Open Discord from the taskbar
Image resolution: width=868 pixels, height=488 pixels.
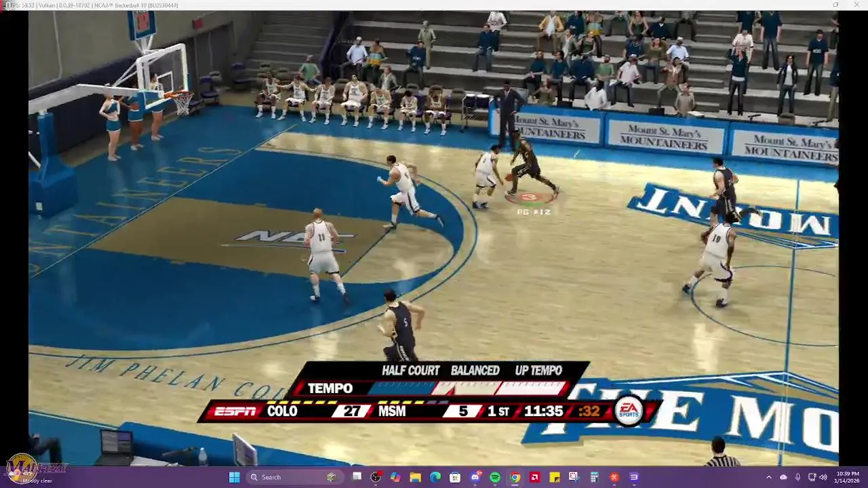[x=475, y=477]
